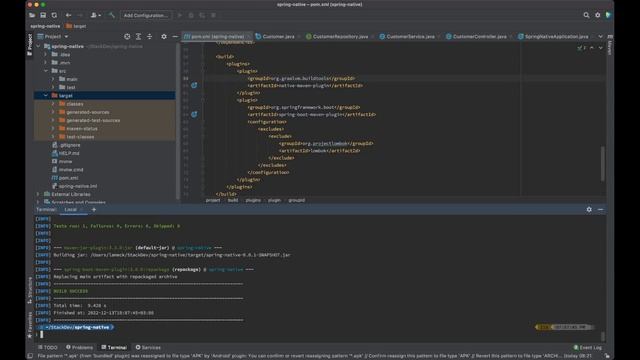
Task: Click the Run play icon in toolbar
Action: (180, 15)
